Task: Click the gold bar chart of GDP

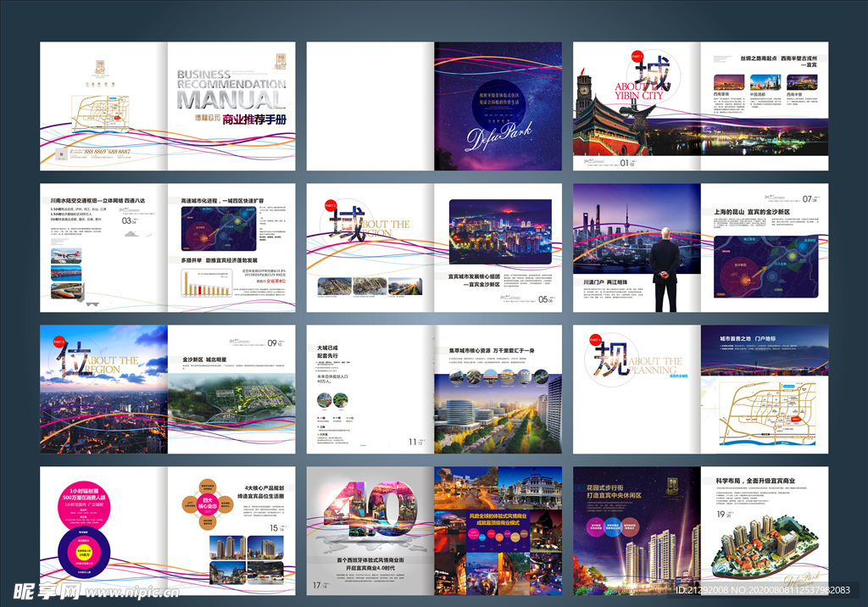Action: [x=206, y=282]
